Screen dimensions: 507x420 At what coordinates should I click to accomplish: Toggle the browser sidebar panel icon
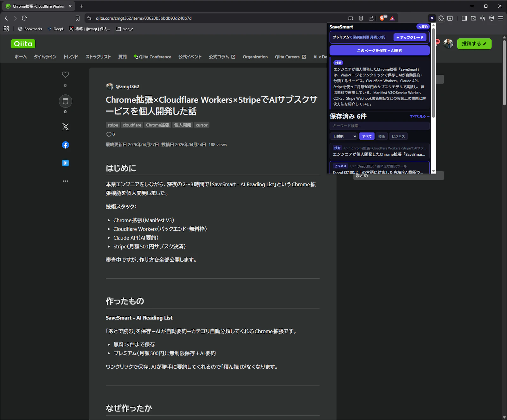(x=464, y=18)
